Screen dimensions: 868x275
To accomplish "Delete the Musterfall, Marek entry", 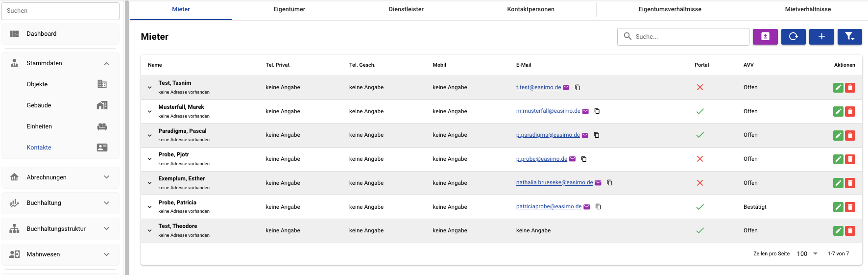I will pyautogui.click(x=850, y=112).
